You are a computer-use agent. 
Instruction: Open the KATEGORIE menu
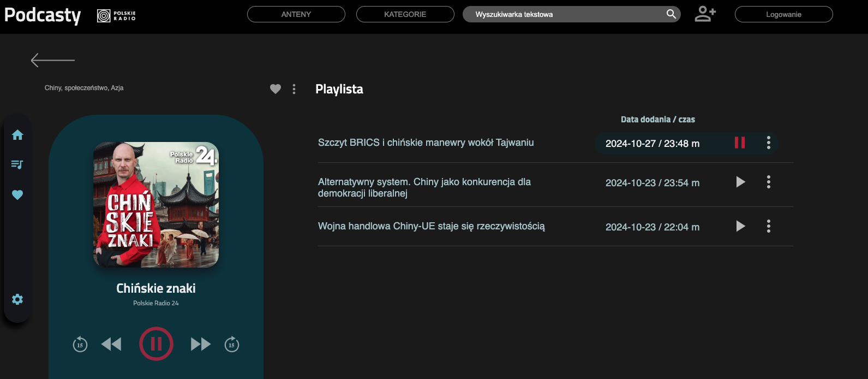(x=405, y=14)
